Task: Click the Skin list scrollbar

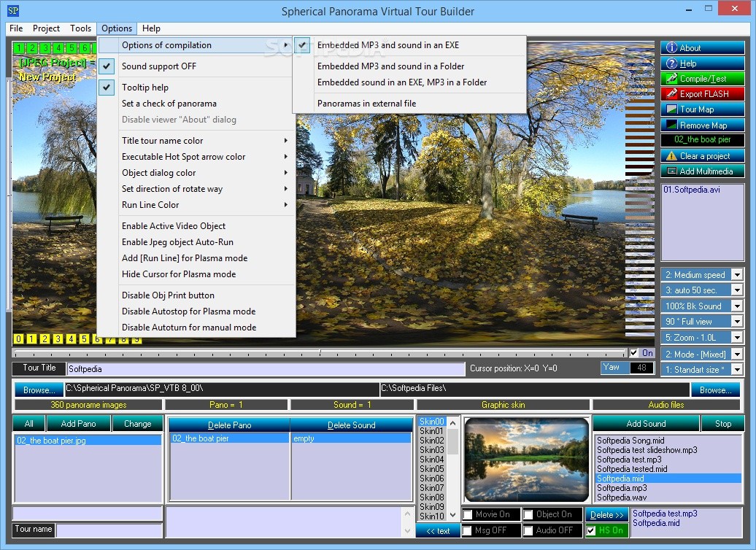Action: pos(452,469)
